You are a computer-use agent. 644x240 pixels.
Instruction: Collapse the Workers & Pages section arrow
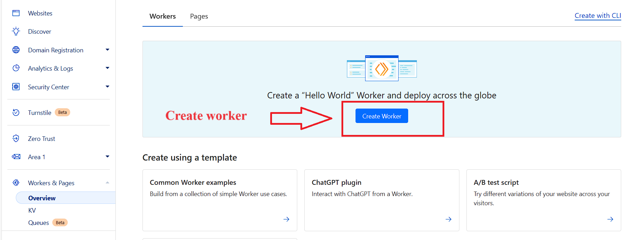tap(107, 183)
